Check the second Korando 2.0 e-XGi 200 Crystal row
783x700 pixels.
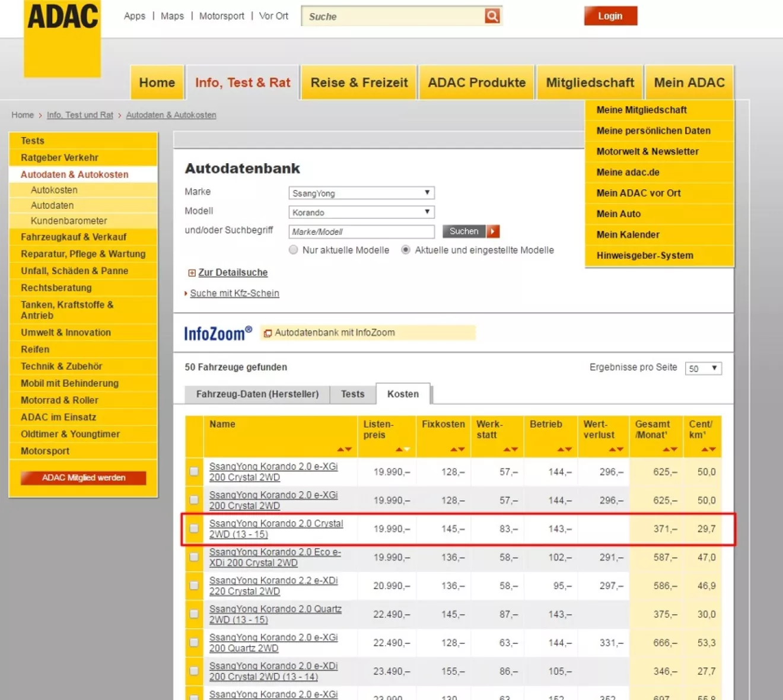tap(194, 500)
